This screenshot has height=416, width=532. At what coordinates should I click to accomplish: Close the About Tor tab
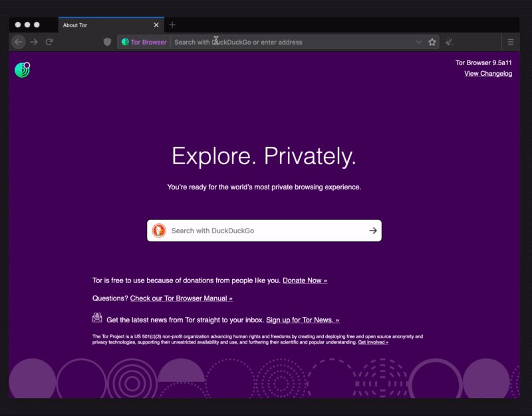point(156,25)
